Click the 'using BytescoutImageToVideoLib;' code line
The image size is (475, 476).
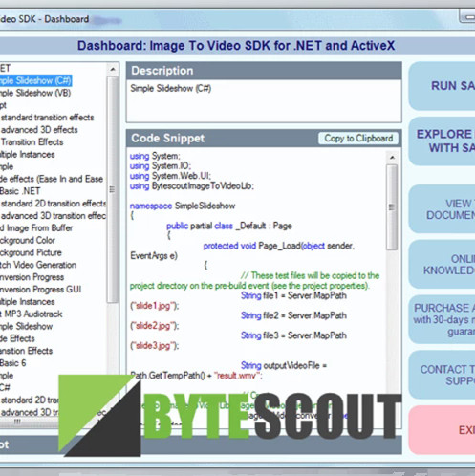pyautogui.click(x=192, y=185)
